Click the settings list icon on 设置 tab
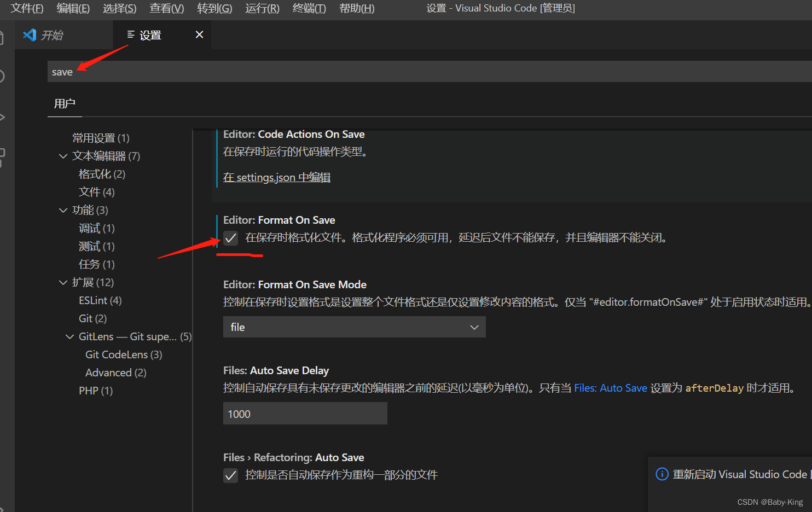The width and height of the screenshot is (812, 512). tap(131, 34)
